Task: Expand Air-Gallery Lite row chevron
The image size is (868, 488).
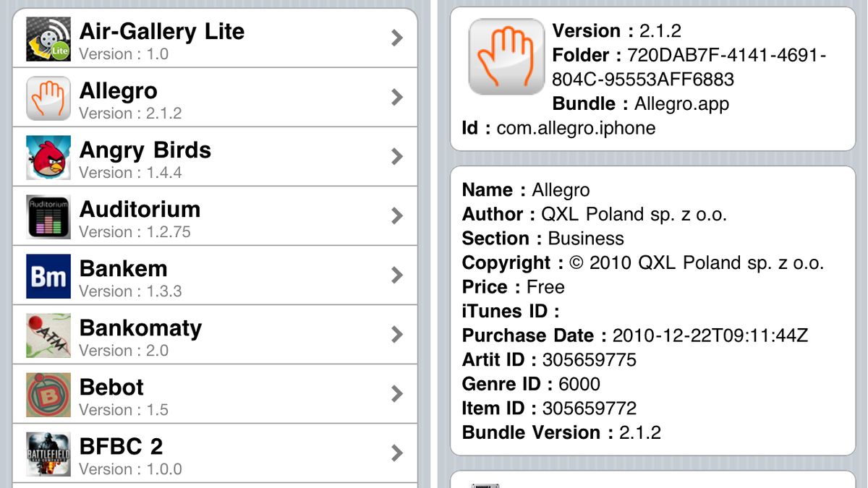Action: [396, 38]
